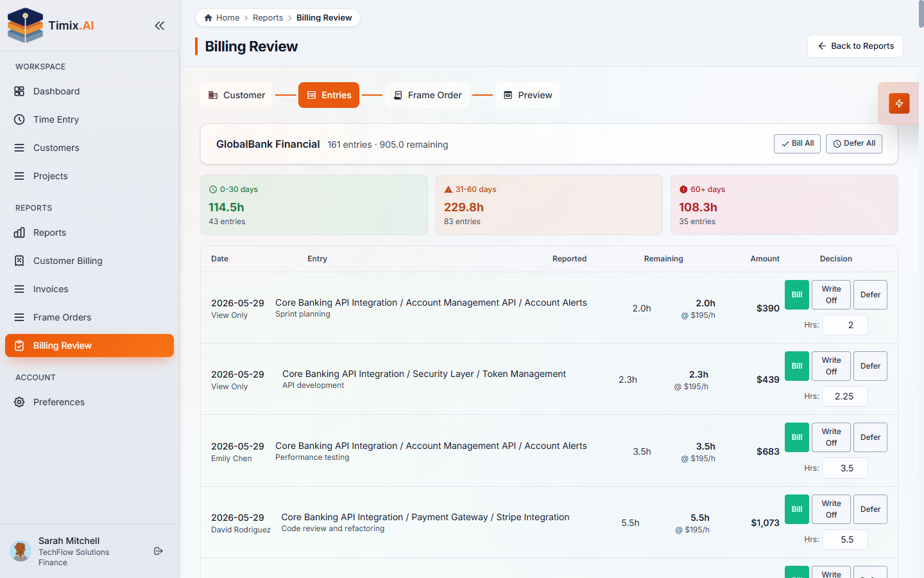Open Invoices in sidebar
Screen dimensions: 924x578
[89, 289]
